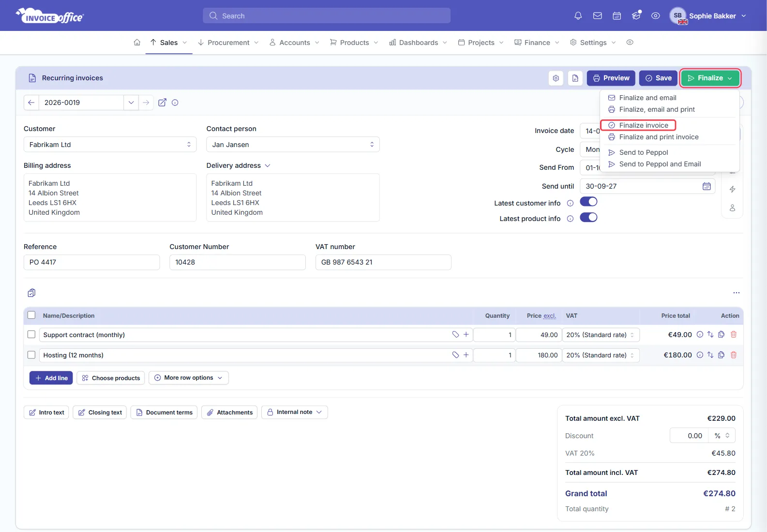Click Choose products button
Screen dimensions: 767x532
click(x=111, y=378)
